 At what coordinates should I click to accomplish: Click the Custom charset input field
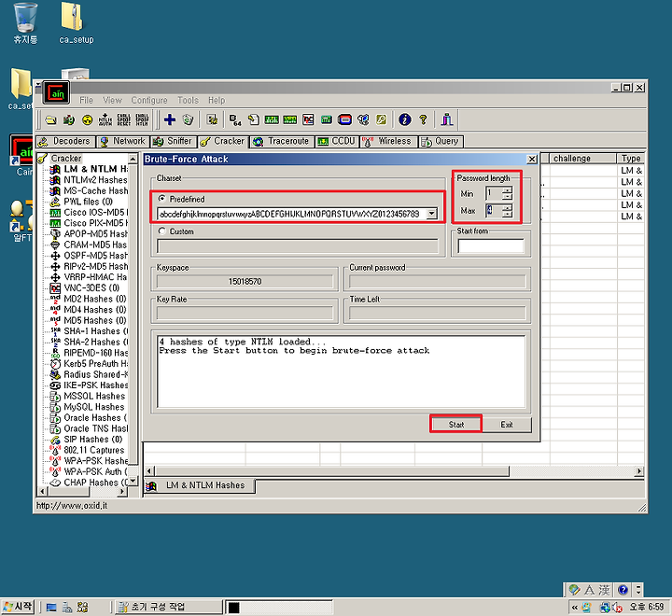(298, 246)
